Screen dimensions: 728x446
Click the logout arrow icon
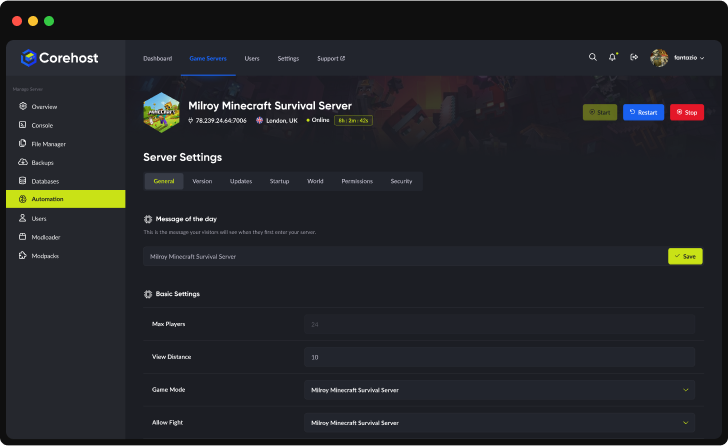pyautogui.click(x=634, y=57)
